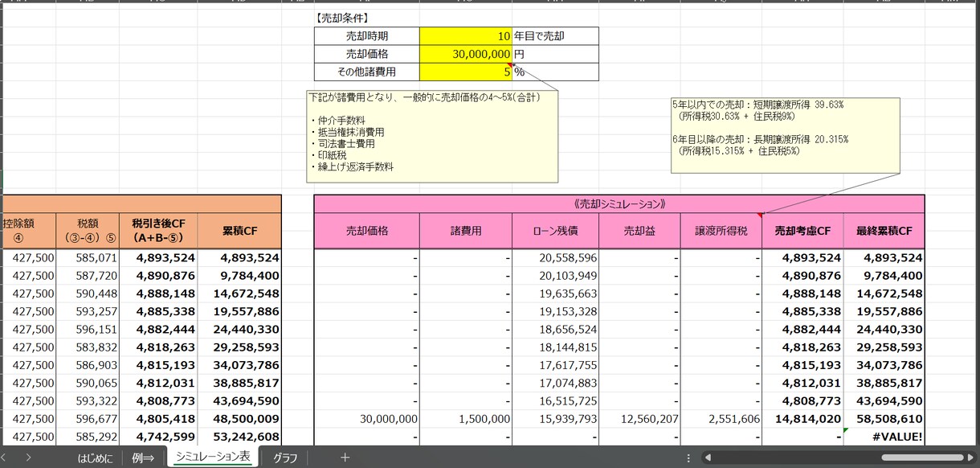
Task: Click the 売却益 column header
Action: tap(639, 231)
